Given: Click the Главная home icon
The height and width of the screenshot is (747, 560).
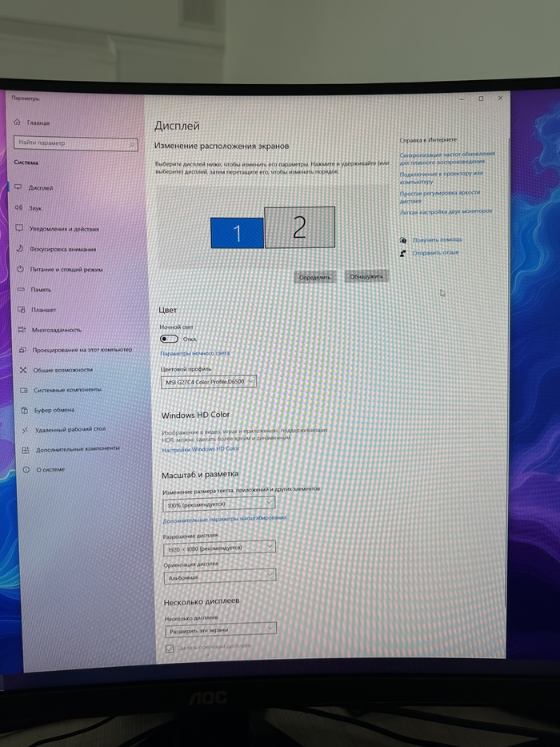Looking at the screenshot, I should click(x=17, y=123).
